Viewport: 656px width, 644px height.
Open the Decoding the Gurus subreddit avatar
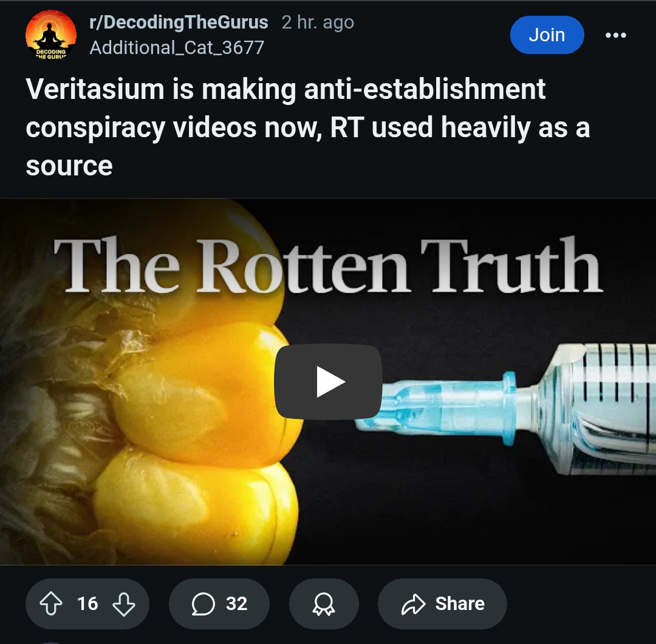pyautogui.click(x=51, y=35)
